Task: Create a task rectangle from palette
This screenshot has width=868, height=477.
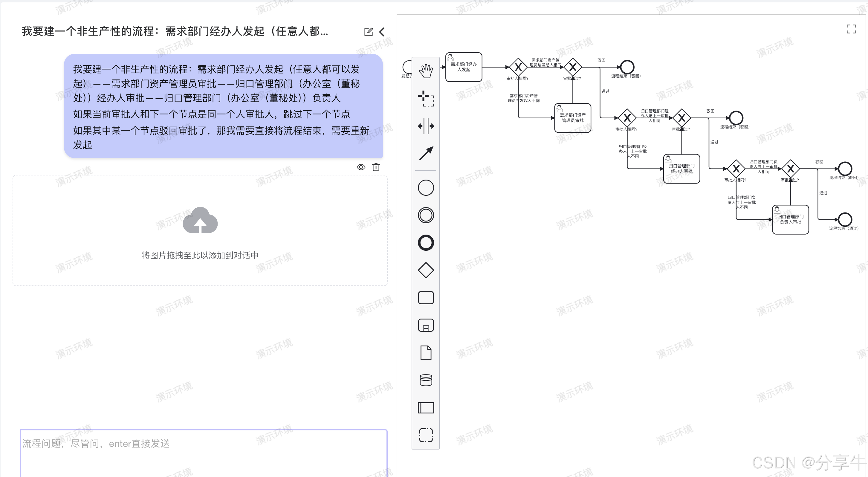Action: coord(426,298)
